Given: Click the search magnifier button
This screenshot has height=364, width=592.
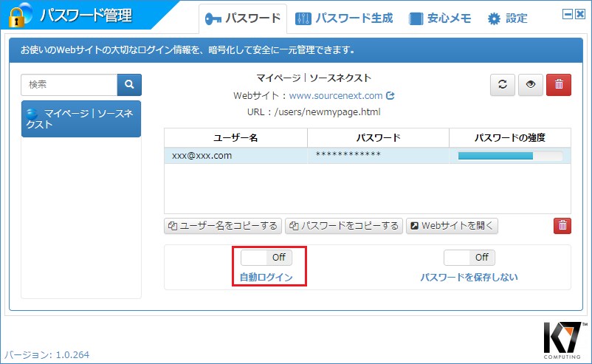Looking at the screenshot, I should pyautogui.click(x=129, y=85).
